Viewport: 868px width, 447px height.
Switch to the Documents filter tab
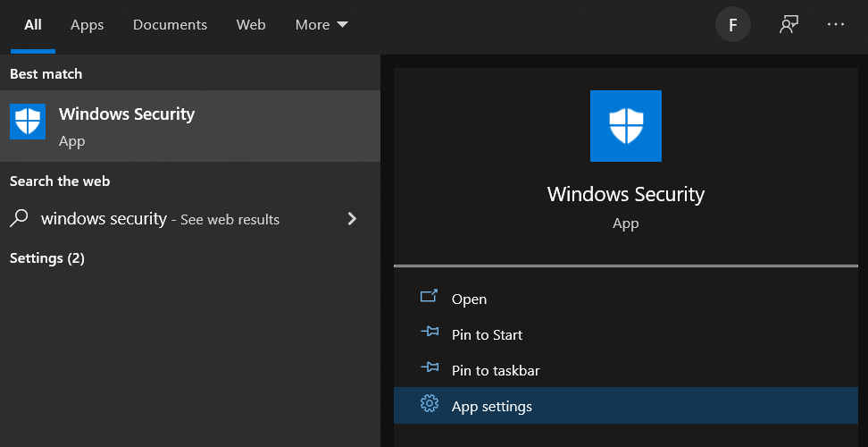point(170,25)
